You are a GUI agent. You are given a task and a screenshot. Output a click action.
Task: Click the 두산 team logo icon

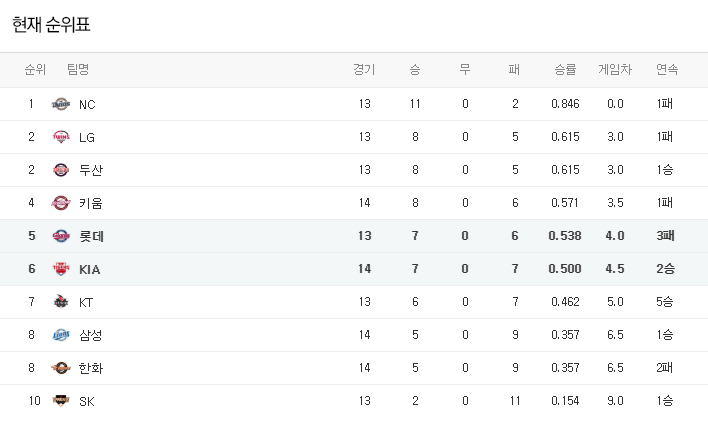(x=61, y=170)
